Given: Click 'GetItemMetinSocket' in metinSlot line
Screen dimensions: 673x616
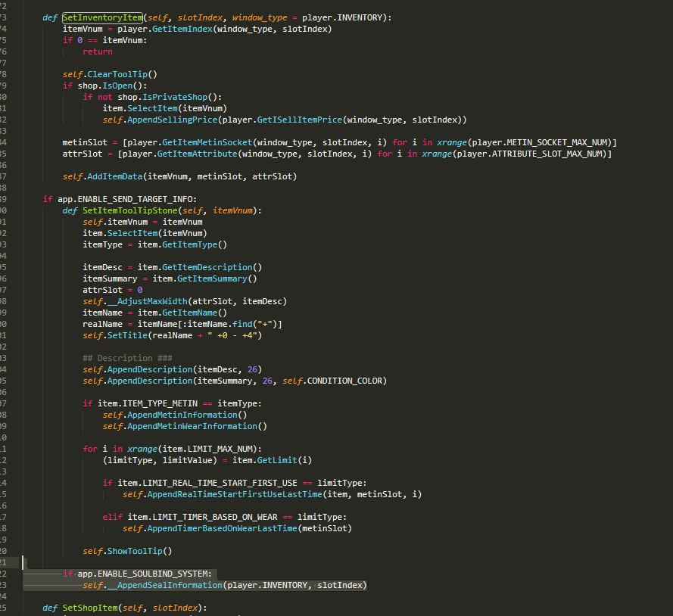Looking at the screenshot, I should coord(207,142).
